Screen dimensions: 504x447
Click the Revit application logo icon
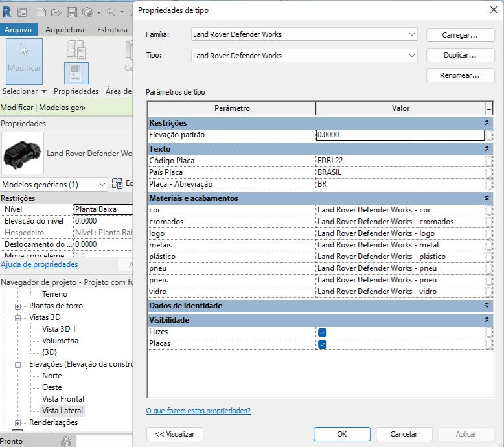coord(6,12)
